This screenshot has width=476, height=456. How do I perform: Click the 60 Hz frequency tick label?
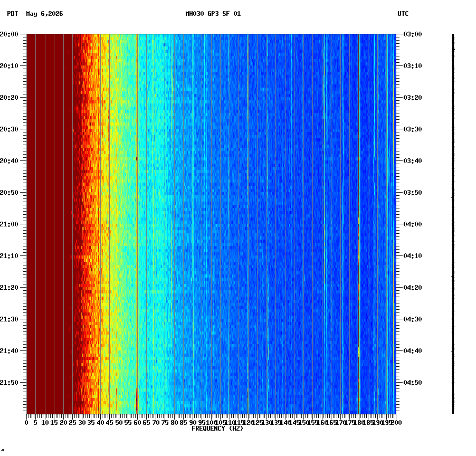click(x=137, y=423)
